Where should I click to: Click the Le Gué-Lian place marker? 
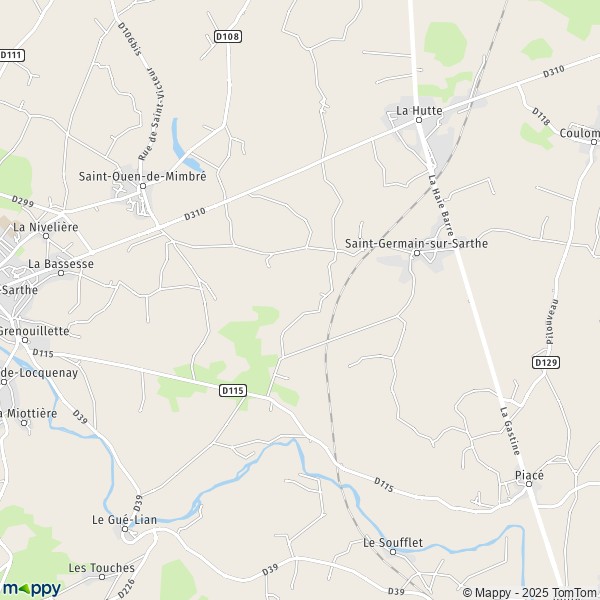tap(125, 529)
